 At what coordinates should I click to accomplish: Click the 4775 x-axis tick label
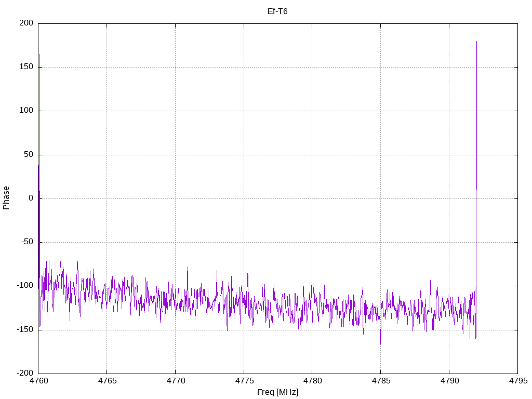244,381
